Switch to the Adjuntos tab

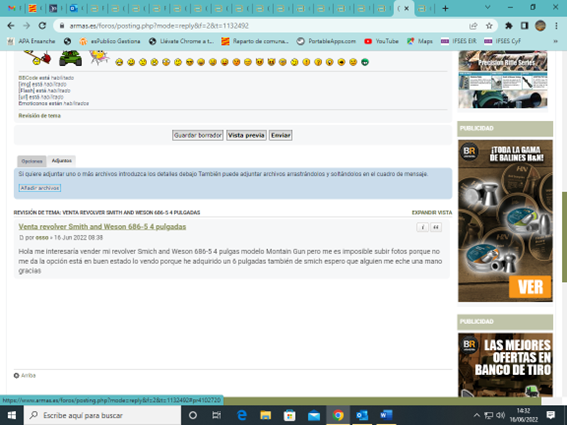[x=61, y=161]
